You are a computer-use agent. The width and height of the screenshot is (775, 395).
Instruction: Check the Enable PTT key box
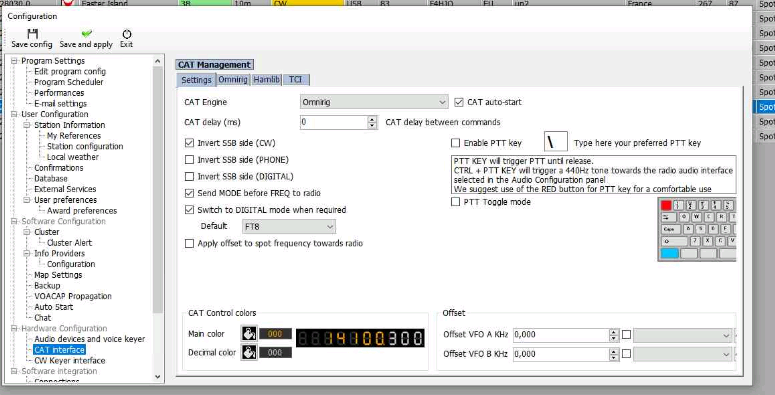tap(455, 143)
